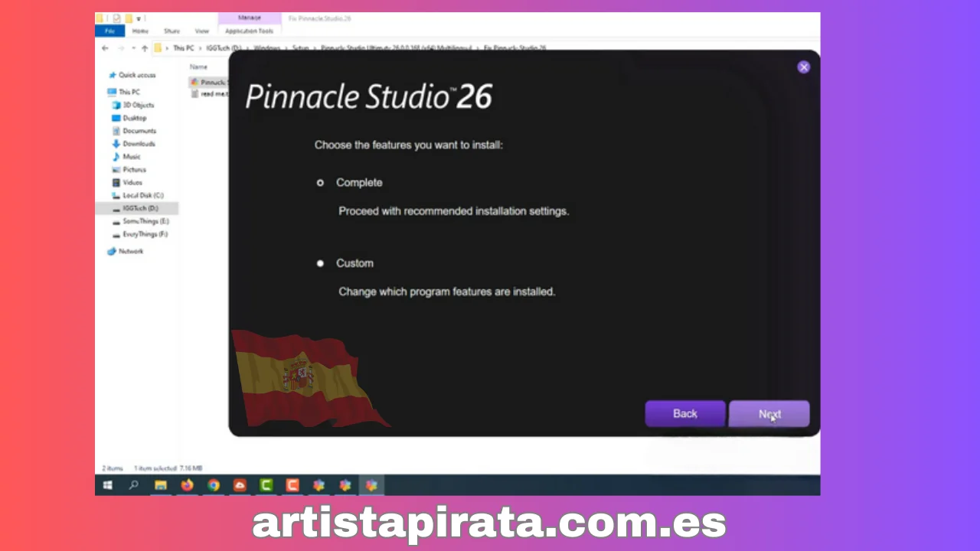Open File Explorer from the taskbar

pos(161,485)
